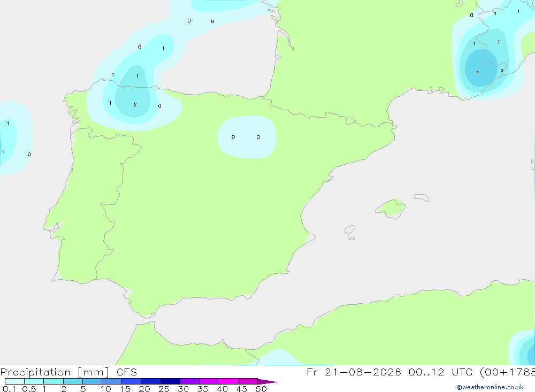Click the '0.1' legend scale label

9,389
